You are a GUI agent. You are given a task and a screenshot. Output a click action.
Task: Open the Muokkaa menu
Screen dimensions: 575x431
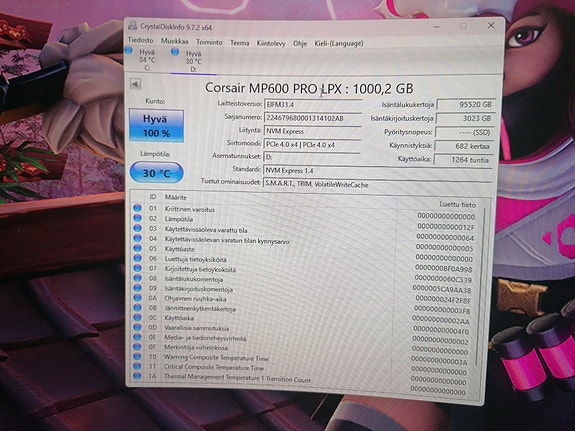pos(175,41)
